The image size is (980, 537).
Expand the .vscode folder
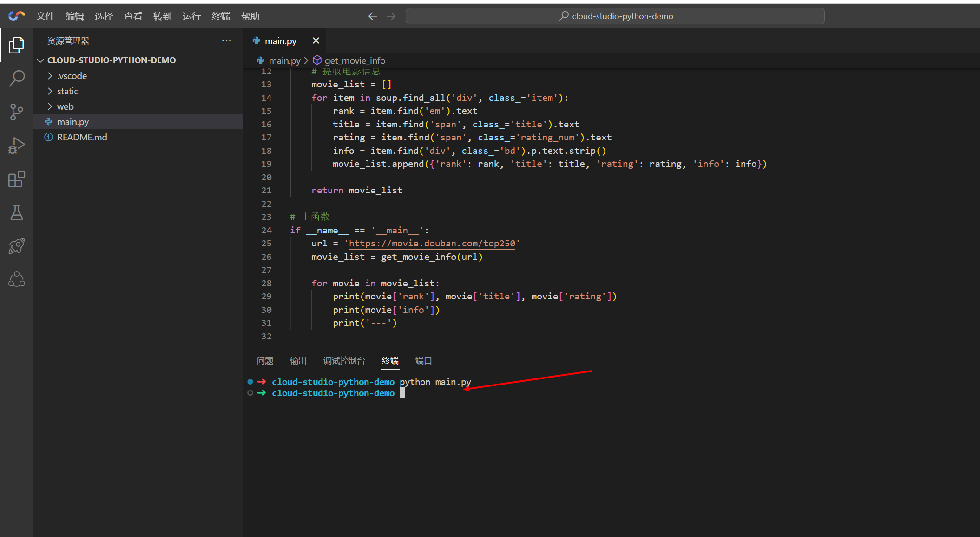click(x=72, y=76)
